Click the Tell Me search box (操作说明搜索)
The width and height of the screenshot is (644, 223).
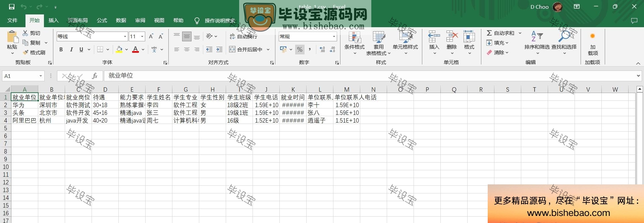[x=215, y=20]
